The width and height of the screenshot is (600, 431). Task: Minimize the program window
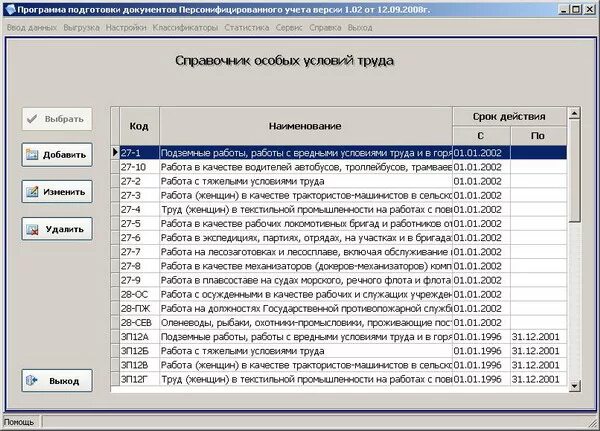coord(563,10)
